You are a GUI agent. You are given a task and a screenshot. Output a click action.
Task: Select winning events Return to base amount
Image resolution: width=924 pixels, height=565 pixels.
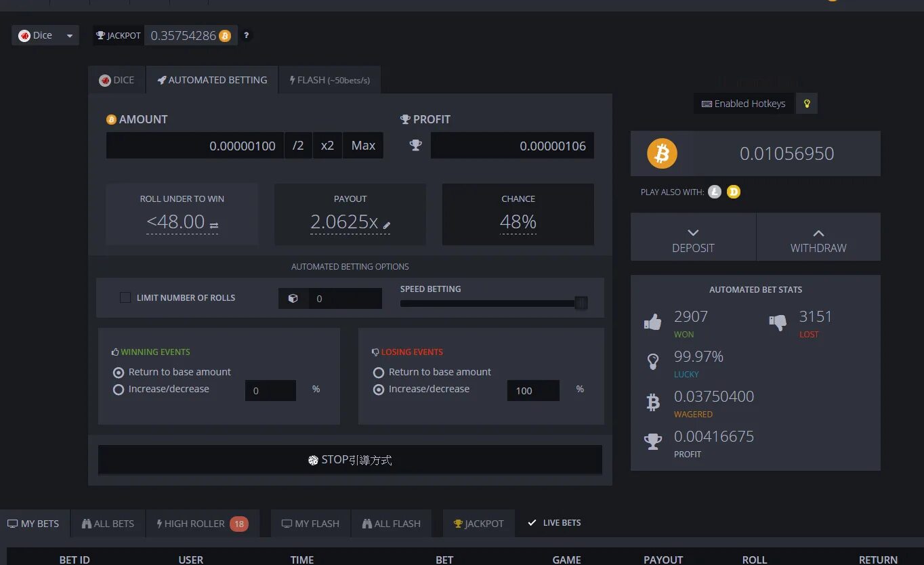point(119,373)
